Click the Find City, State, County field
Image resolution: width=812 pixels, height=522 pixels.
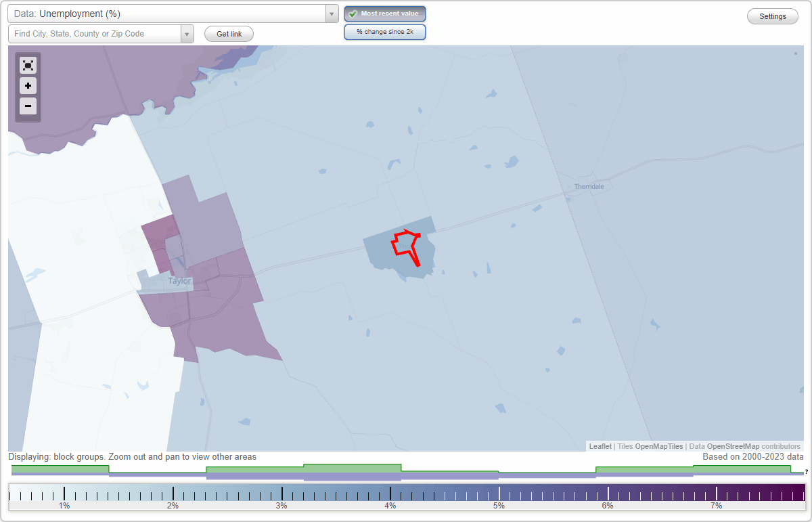click(x=95, y=34)
